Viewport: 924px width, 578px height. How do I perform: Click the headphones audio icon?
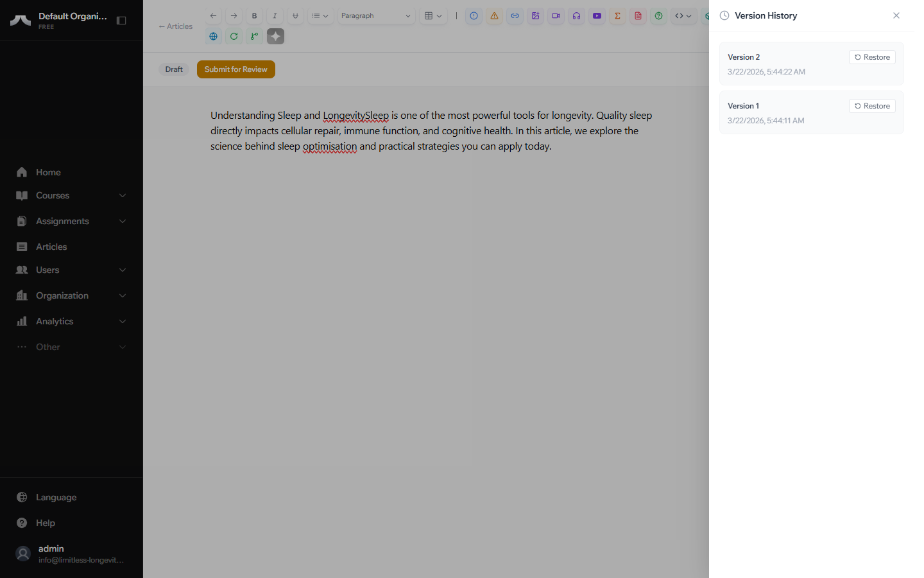point(576,16)
